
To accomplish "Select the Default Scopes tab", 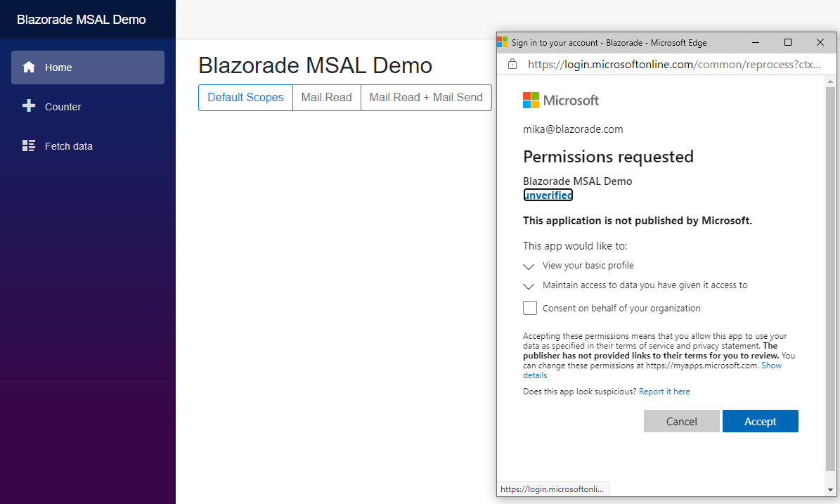I will (245, 98).
